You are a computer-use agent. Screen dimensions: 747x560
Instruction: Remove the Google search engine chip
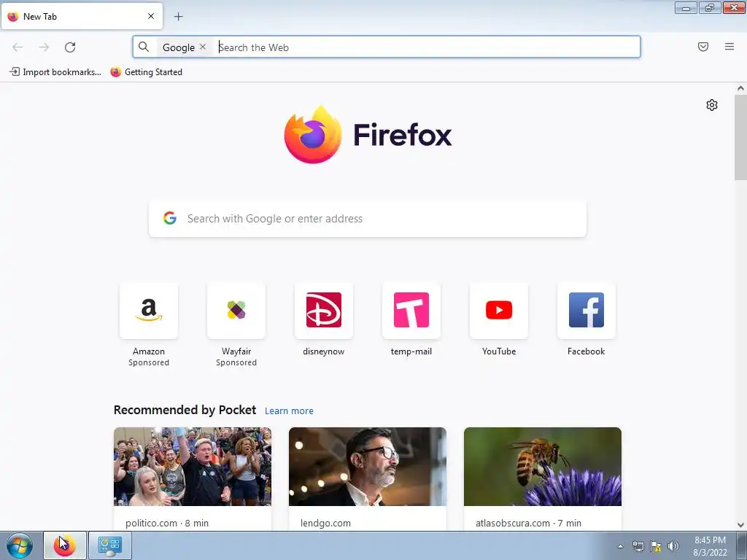point(203,47)
